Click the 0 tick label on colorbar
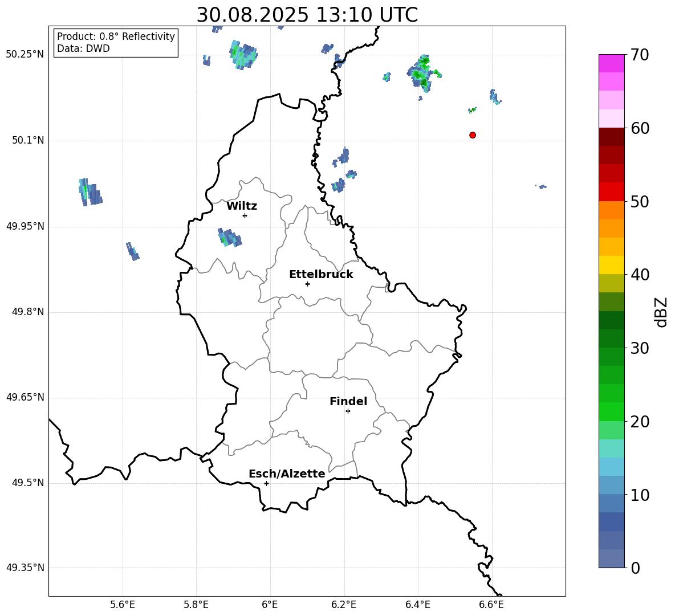The image size is (675, 616). (x=636, y=568)
